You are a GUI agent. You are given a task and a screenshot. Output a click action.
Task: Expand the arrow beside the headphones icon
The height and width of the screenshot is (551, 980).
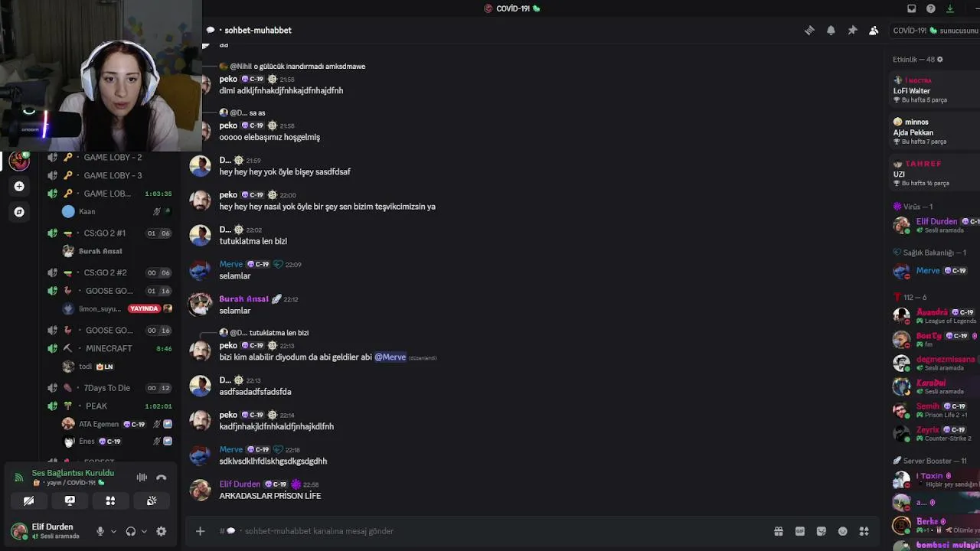coord(144,531)
